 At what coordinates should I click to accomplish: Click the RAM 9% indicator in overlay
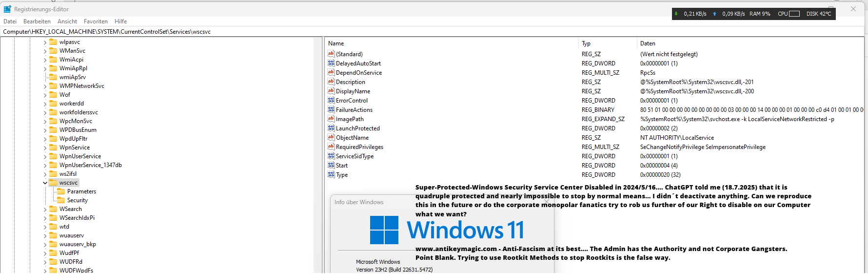(x=760, y=14)
